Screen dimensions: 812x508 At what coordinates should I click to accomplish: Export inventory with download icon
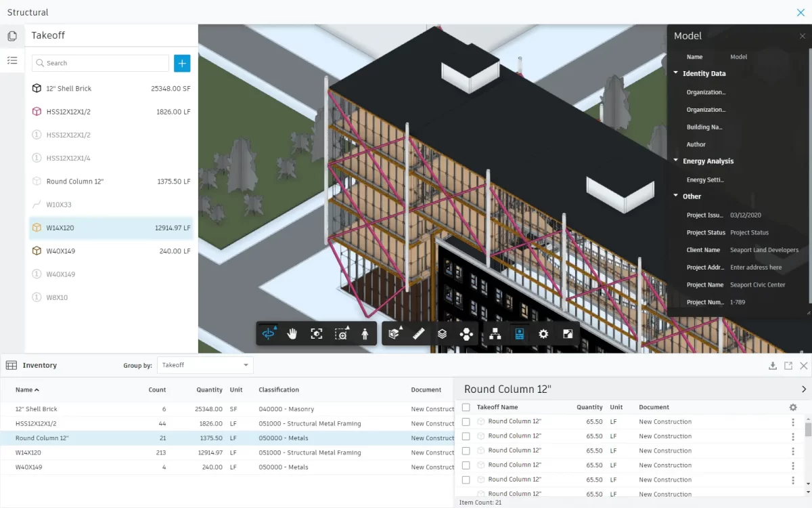(773, 366)
